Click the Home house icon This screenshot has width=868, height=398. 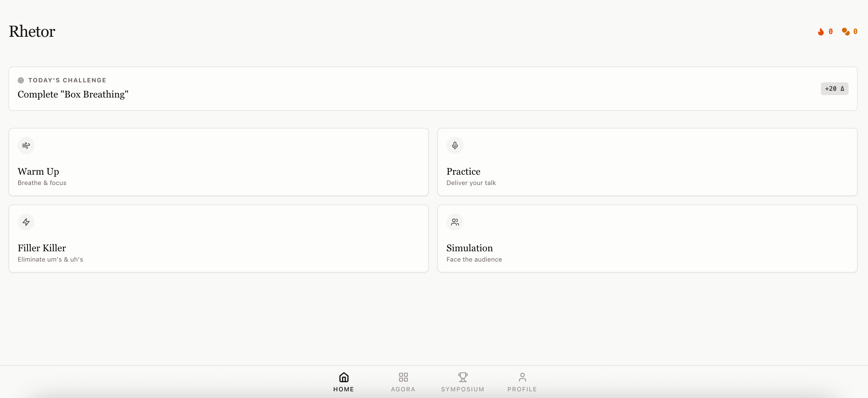tap(343, 377)
